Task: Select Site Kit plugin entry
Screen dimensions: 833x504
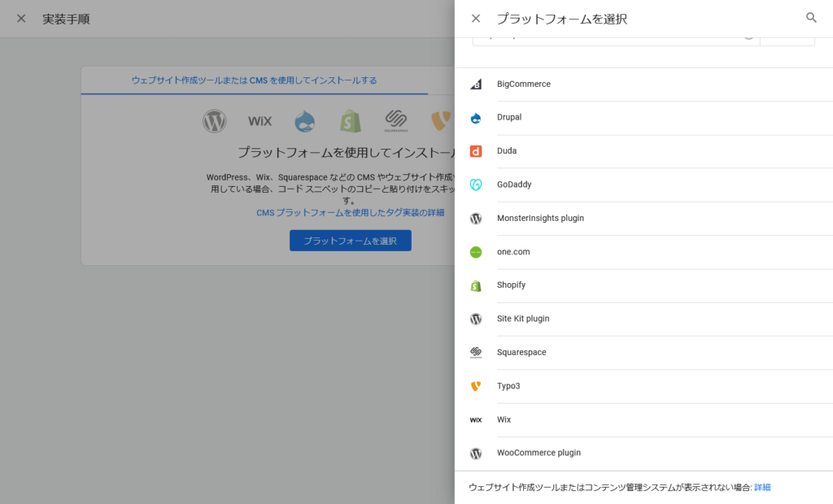Action: [x=523, y=319]
